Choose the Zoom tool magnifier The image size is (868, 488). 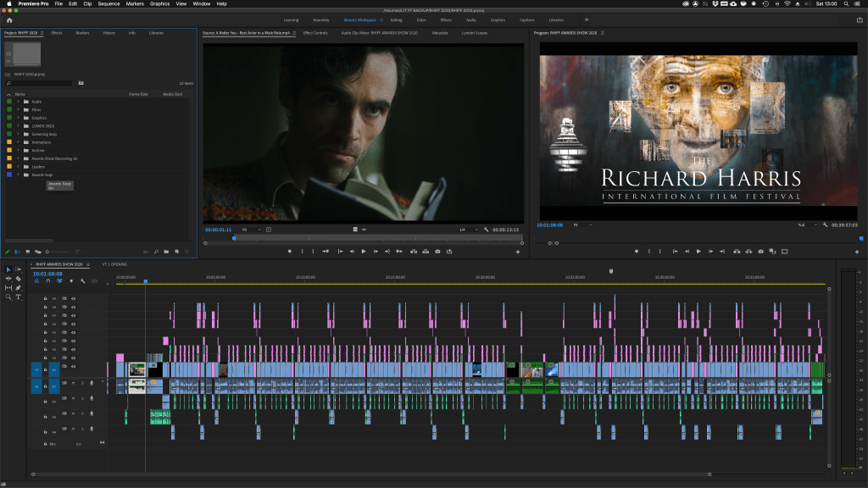[x=8, y=297]
